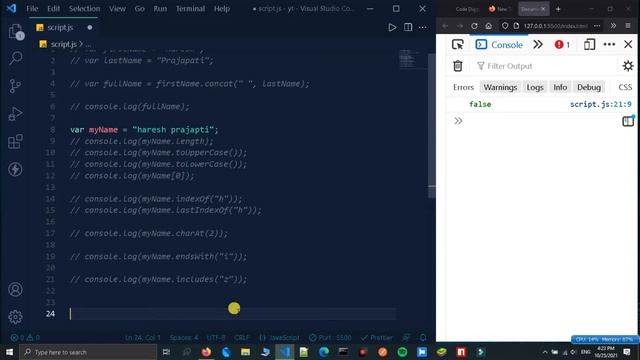Pick an element from the page icon
The width and height of the screenshot is (640, 360).
pyautogui.click(x=458, y=44)
